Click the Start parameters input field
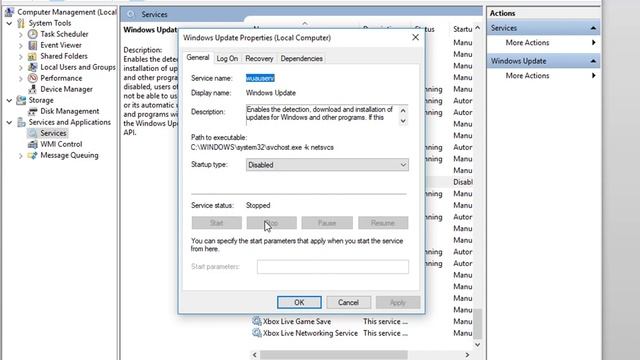 (333, 267)
